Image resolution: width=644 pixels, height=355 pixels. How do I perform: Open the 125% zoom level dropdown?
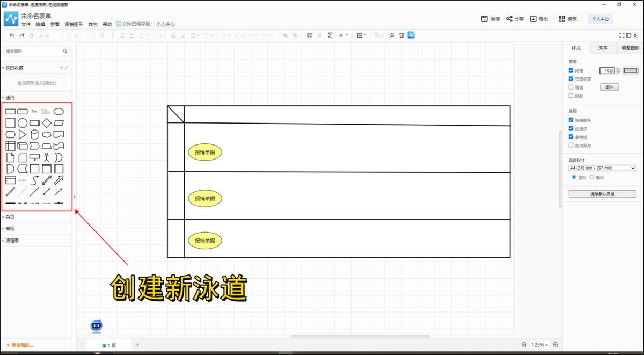(x=539, y=345)
